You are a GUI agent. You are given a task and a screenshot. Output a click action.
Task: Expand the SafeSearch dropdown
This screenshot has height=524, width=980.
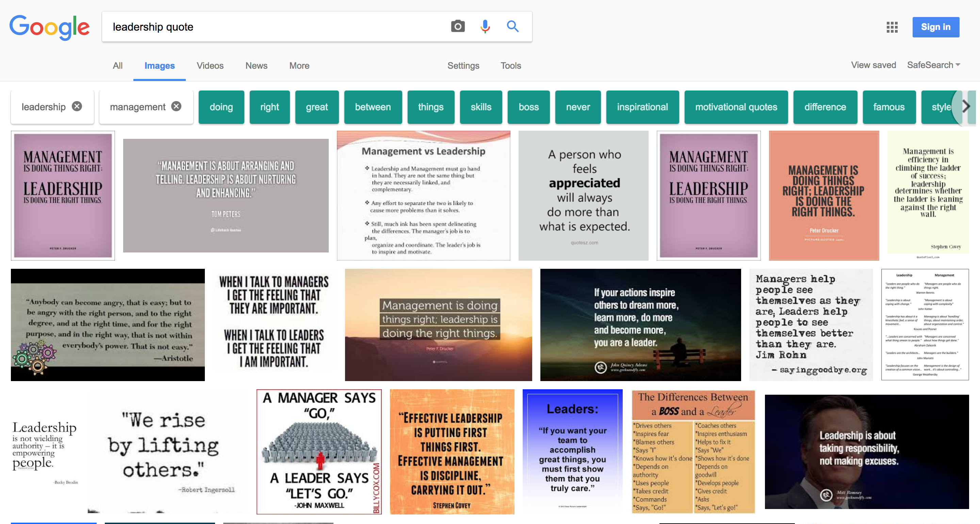[x=933, y=65]
